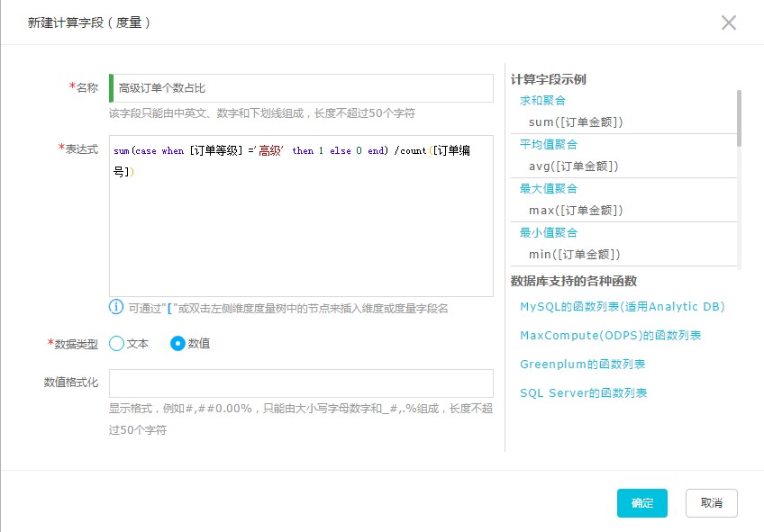Select the 数值 data type radio button
The width and height of the screenshot is (764, 532).
177,344
